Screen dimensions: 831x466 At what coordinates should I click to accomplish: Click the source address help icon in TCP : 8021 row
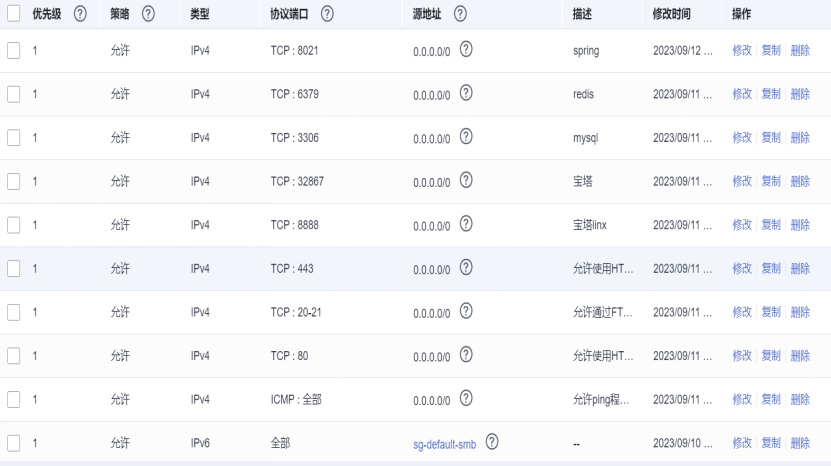tap(466, 49)
